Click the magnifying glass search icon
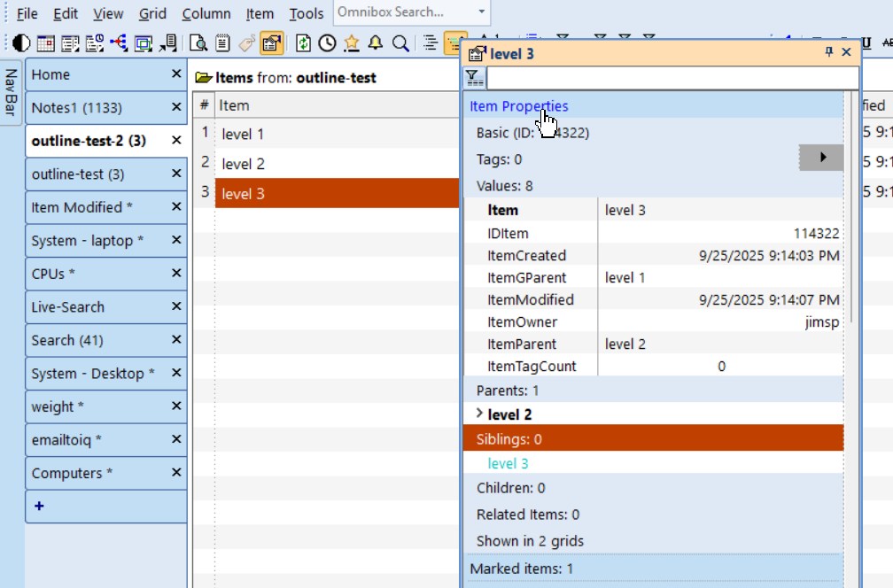This screenshot has width=893, height=588. coord(400,43)
